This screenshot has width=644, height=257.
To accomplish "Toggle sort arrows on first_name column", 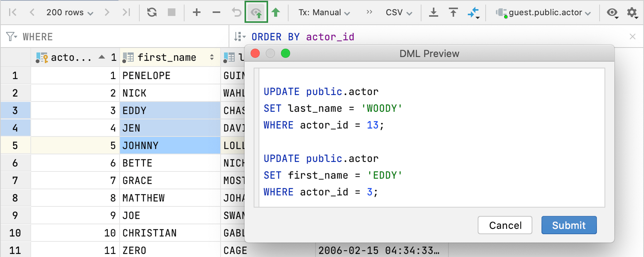I will point(212,57).
